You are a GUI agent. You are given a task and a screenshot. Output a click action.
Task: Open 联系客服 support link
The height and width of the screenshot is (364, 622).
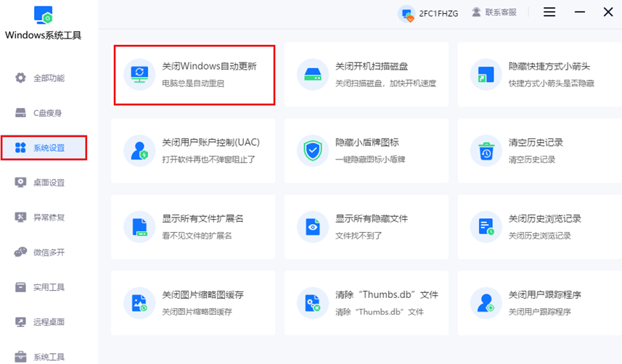coord(501,12)
